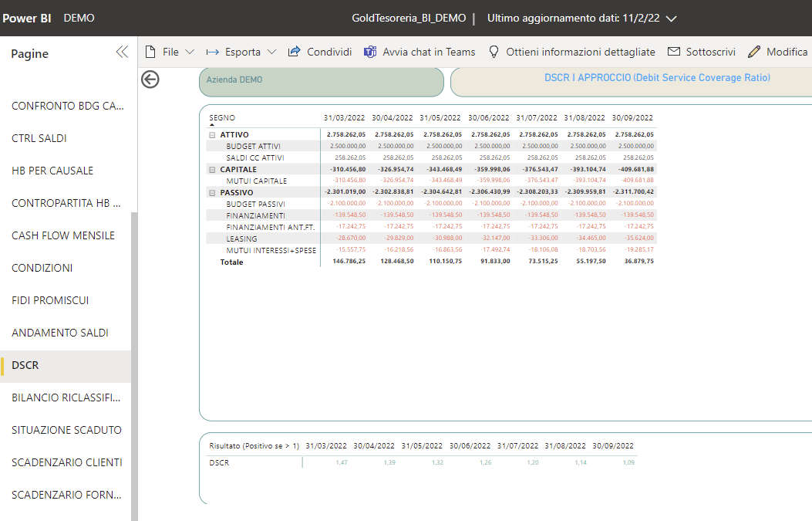Open the CONFRONTO BDG CA... page
Screen dimensions: 812x521
pos(67,106)
